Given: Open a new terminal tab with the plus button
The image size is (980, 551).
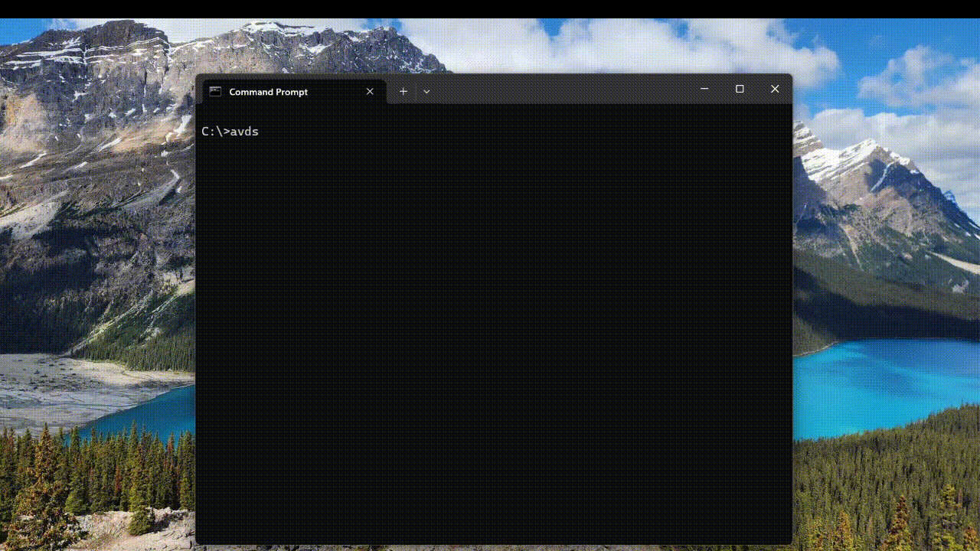Looking at the screenshot, I should point(403,91).
